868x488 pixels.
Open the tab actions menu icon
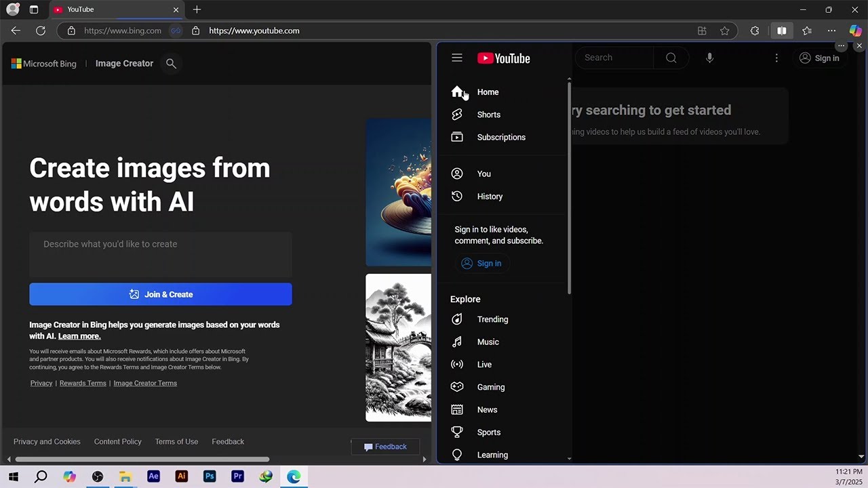point(34,9)
